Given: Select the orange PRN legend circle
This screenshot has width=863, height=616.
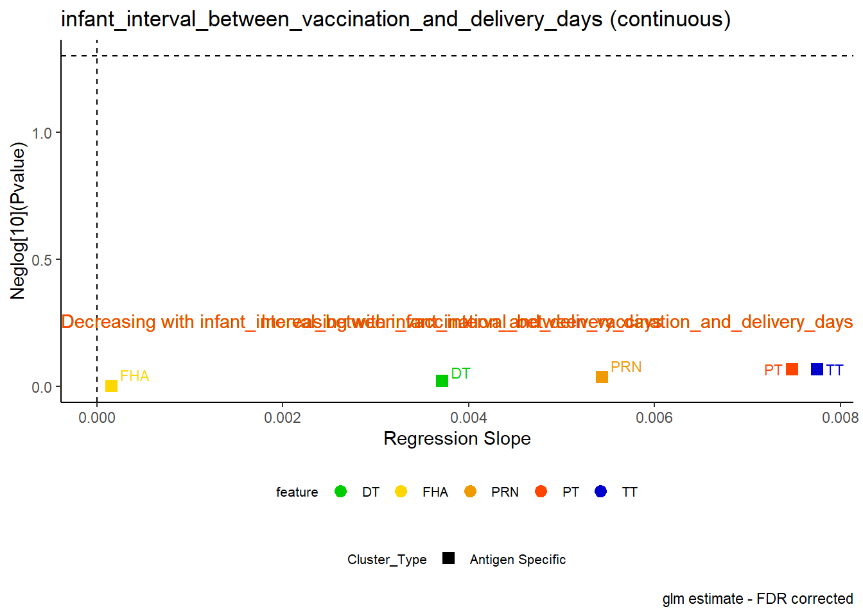Looking at the screenshot, I should click(x=471, y=492).
